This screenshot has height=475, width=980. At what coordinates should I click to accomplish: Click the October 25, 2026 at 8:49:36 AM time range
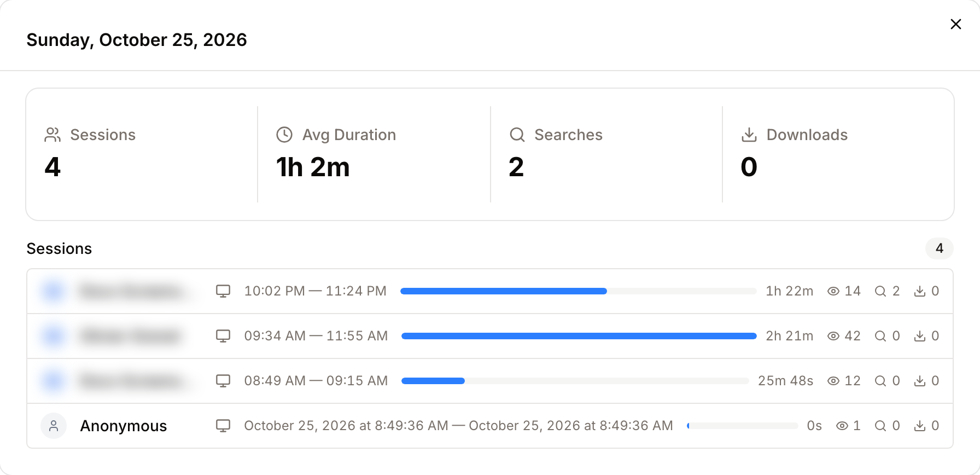coord(459,426)
